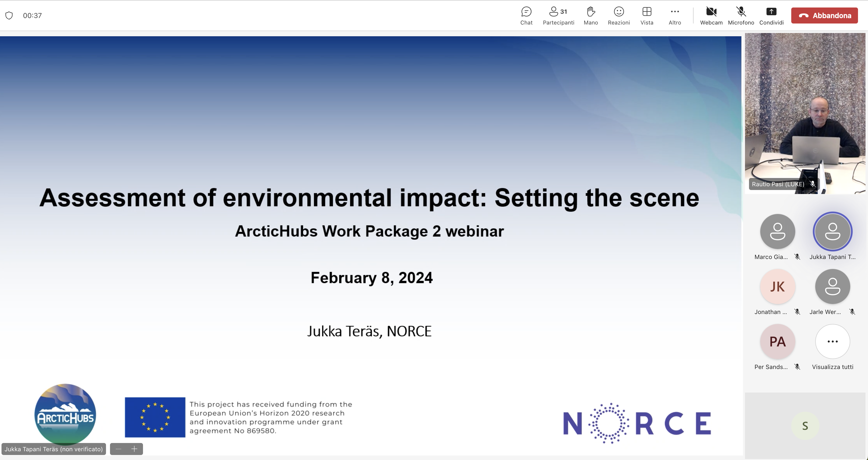Toggle Marco Gia's mute indicator
This screenshot has height=460, width=868.
pos(797,256)
